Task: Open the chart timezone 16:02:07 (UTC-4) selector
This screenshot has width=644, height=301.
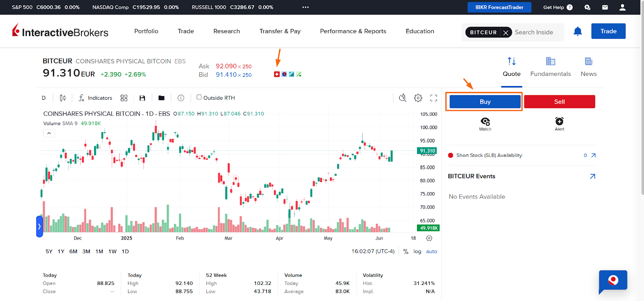Action: 373,252
